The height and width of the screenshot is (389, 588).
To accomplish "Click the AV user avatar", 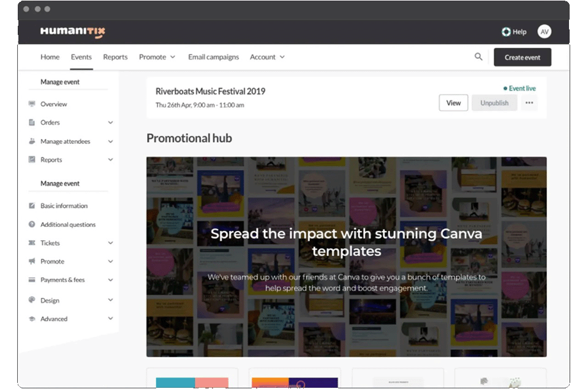I will (544, 32).
